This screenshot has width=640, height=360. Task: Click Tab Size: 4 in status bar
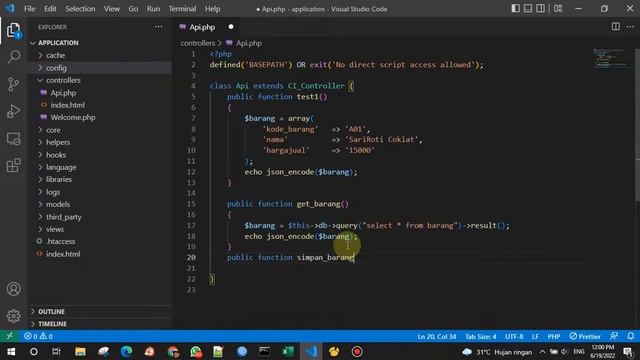480,336
